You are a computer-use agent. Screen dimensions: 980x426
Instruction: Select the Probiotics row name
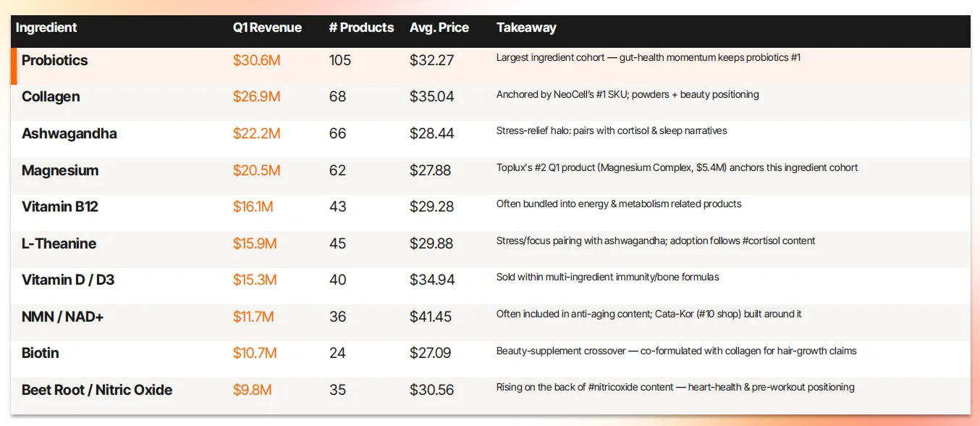coord(55,60)
